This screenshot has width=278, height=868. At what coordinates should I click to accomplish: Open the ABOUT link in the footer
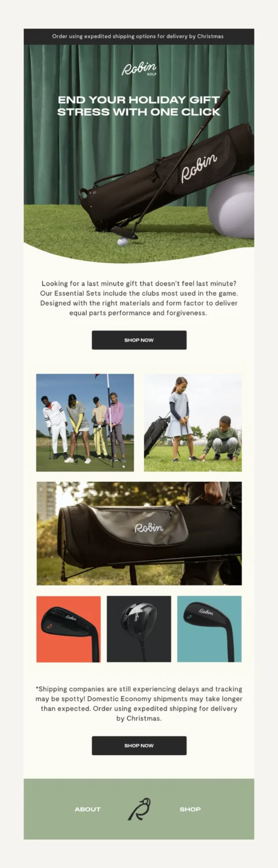[x=87, y=809]
